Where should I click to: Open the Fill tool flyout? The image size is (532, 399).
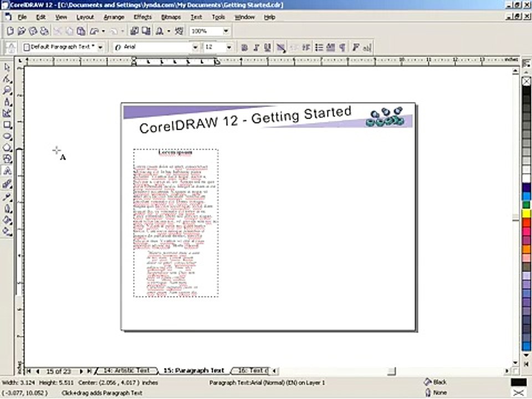click(7, 220)
